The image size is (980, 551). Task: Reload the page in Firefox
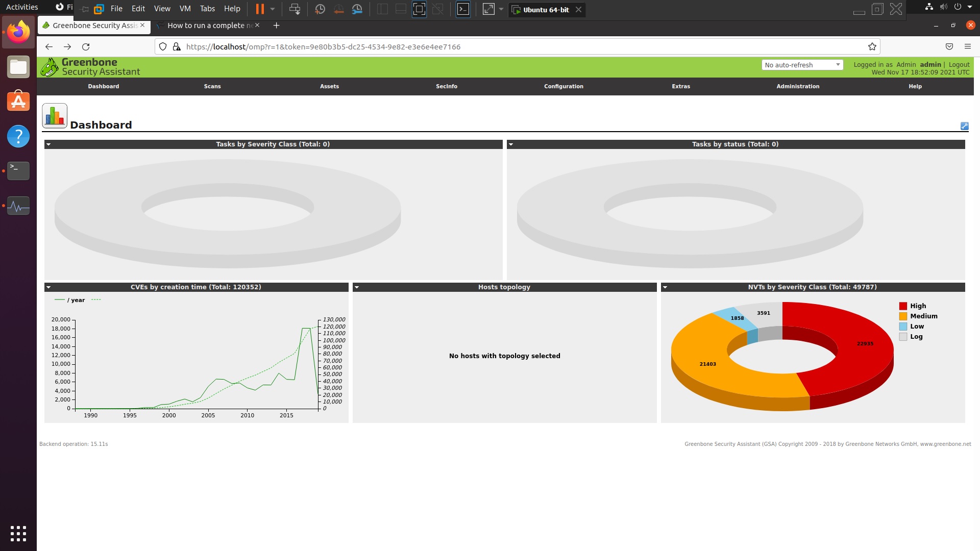[86, 46]
